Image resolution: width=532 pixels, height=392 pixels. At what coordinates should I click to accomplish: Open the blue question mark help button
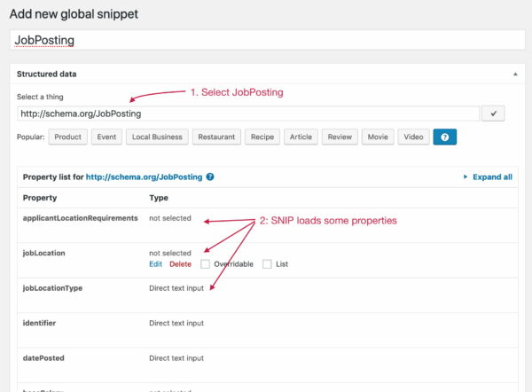pyautogui.click(x=445, y=137)
